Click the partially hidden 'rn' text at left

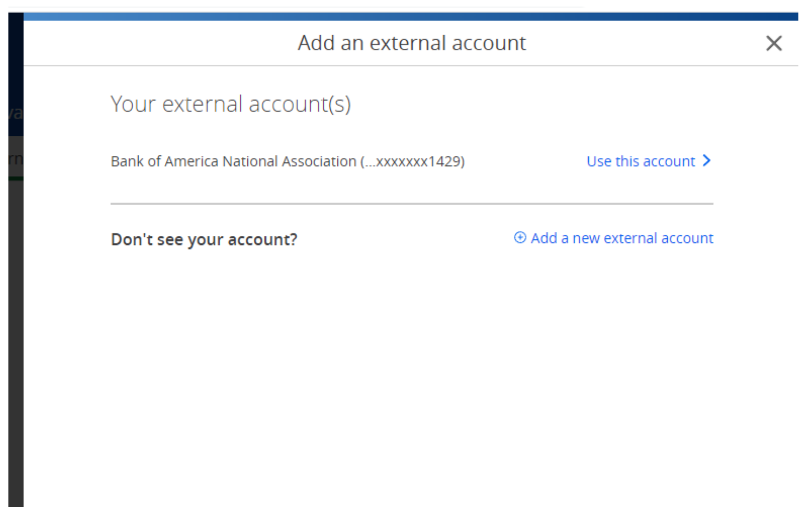coord(15,159)
